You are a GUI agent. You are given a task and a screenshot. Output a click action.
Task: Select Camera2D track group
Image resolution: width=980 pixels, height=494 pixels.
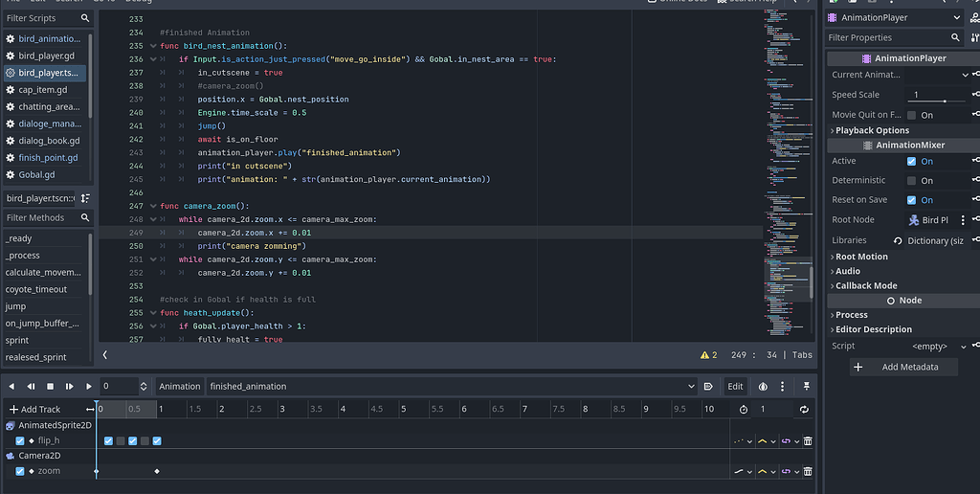[33, 456]
